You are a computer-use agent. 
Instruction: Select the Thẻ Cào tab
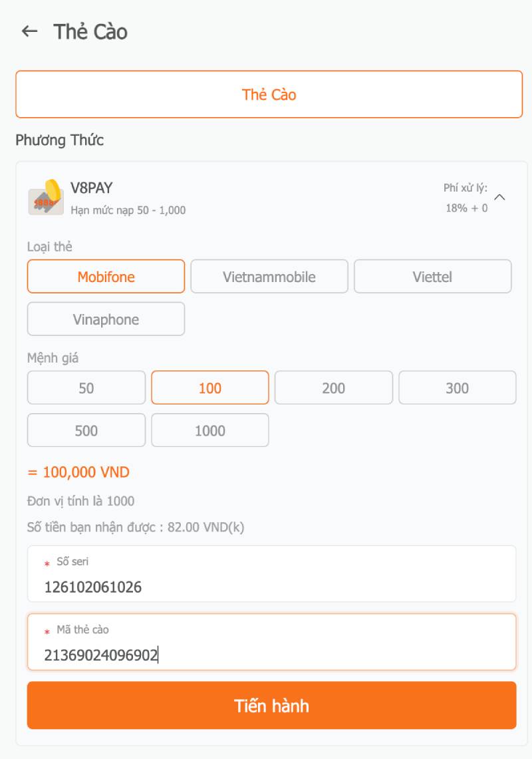point(269,94)
